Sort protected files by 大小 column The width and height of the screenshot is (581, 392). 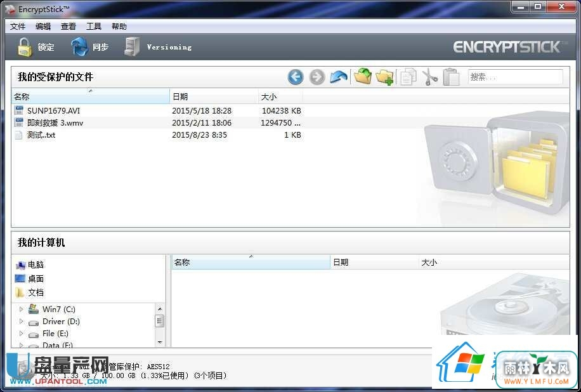(280, 96)
